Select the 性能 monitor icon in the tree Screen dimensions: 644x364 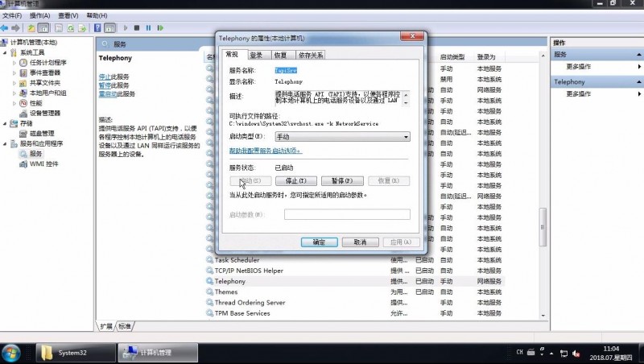tap(23, 103)
